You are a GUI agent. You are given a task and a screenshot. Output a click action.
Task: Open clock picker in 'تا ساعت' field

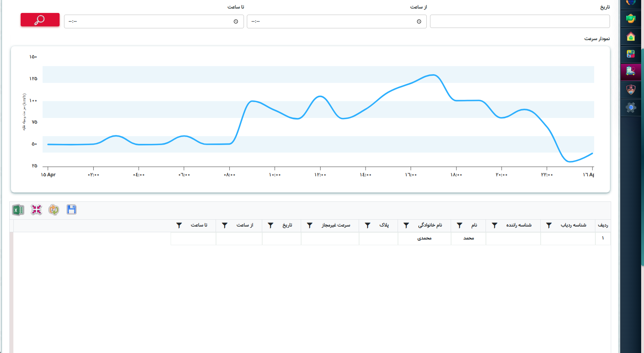(x=236, y=21)
